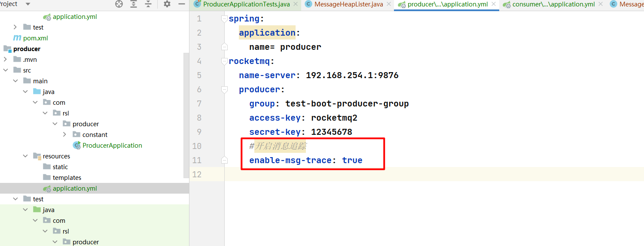This screenshot has width=644, height=246.
Task: Place cursor on empty line 12
Action: coord(434,174)
